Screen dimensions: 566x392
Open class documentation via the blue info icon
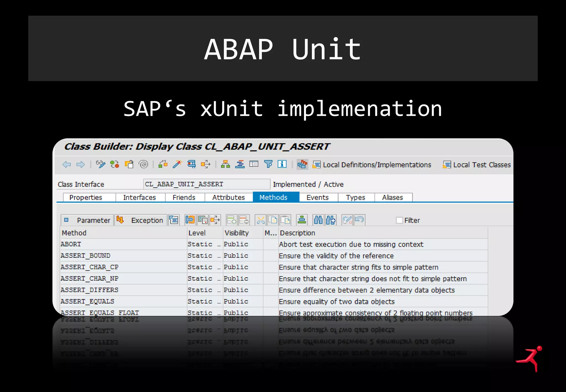coord(282,164)
